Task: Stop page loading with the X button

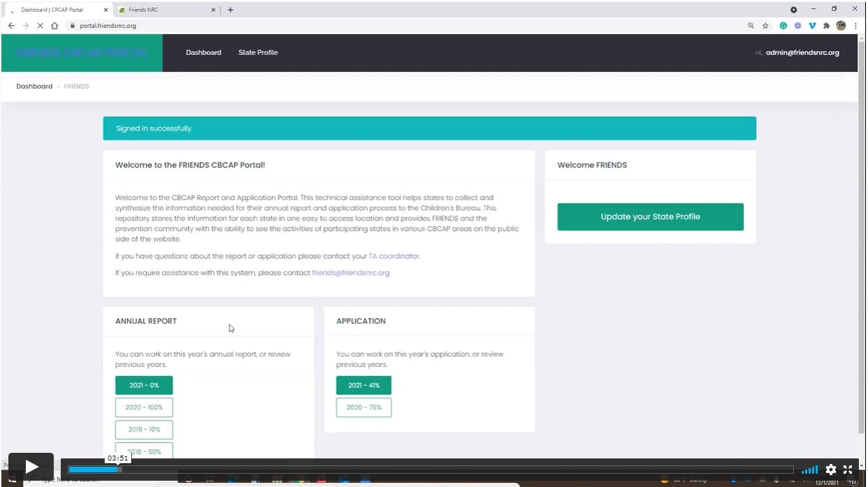Action: [x=40, y=25]
